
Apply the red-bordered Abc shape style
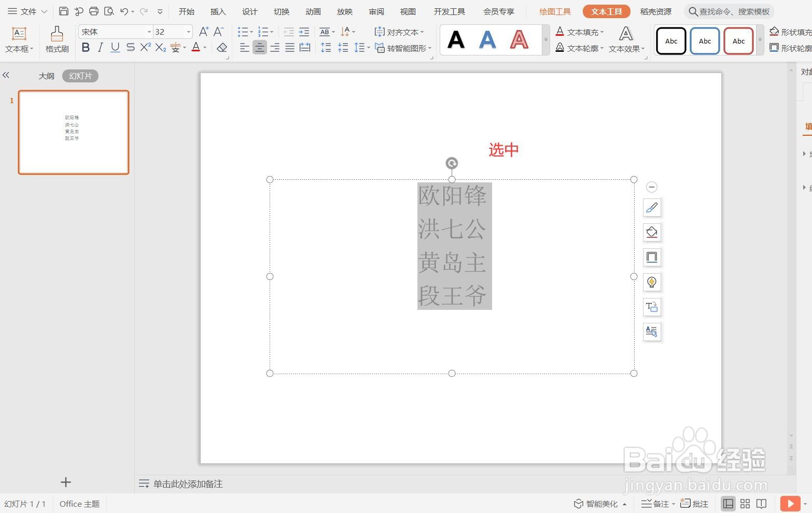coord(738,41)
